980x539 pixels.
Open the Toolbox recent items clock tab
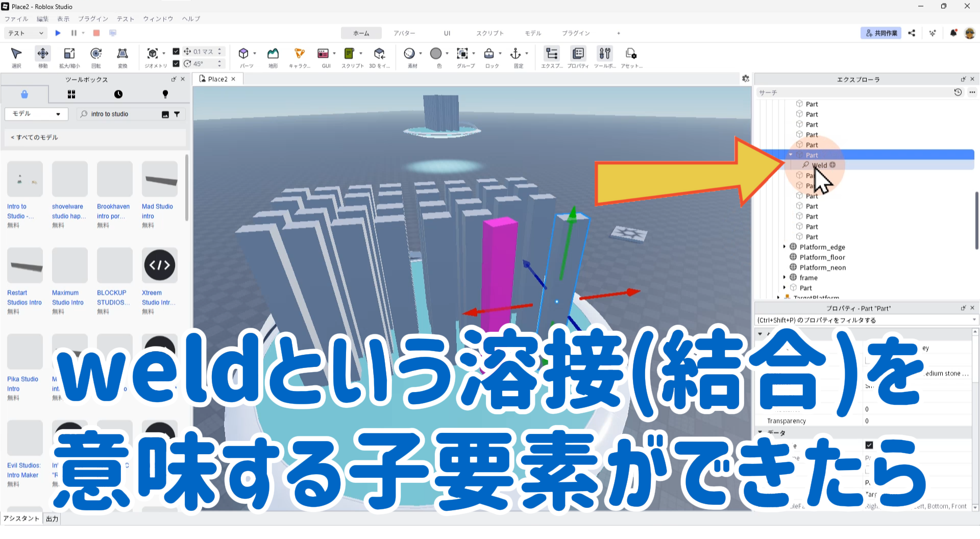[118, 94]
